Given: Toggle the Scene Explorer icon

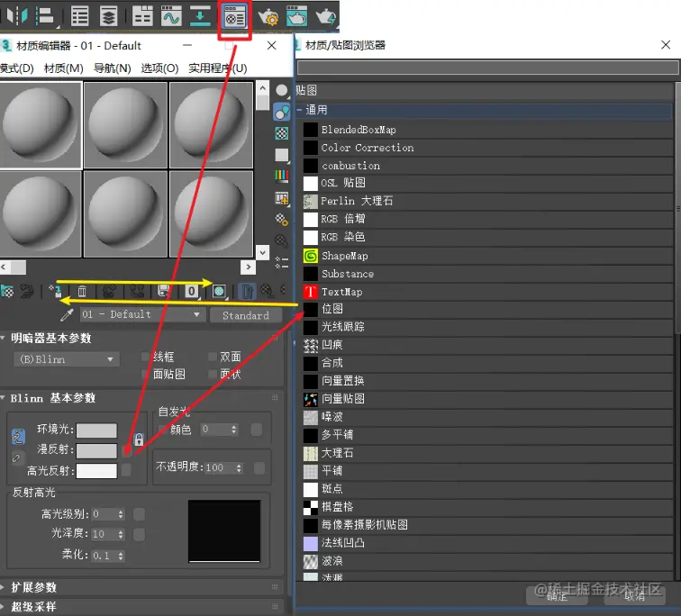Looking at the screenshot, I should pyautogui.click(x=79, y=16).
